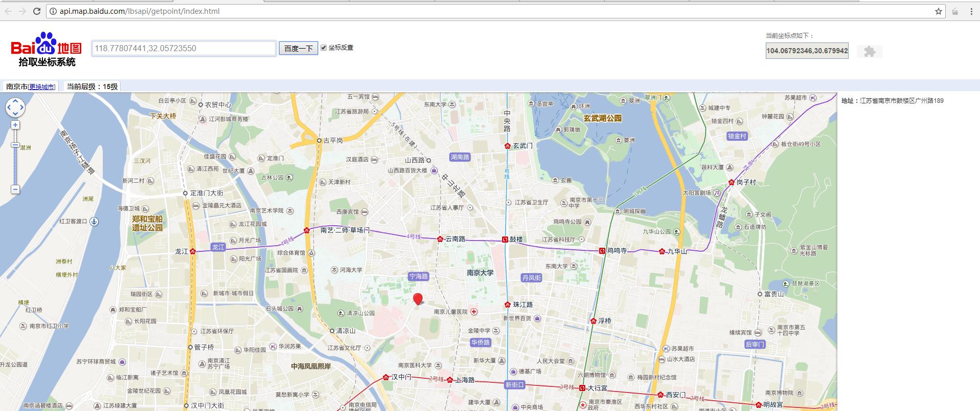The width and height of the screenshot is (980, 411).
Task: Pan the map down with the arrow
Action: pyautogui.click(x=15, y=114)
